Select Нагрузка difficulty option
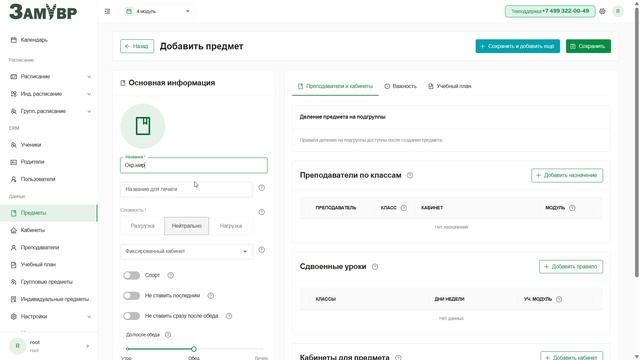The image size is (640, 360). click(x=231, y=226)
